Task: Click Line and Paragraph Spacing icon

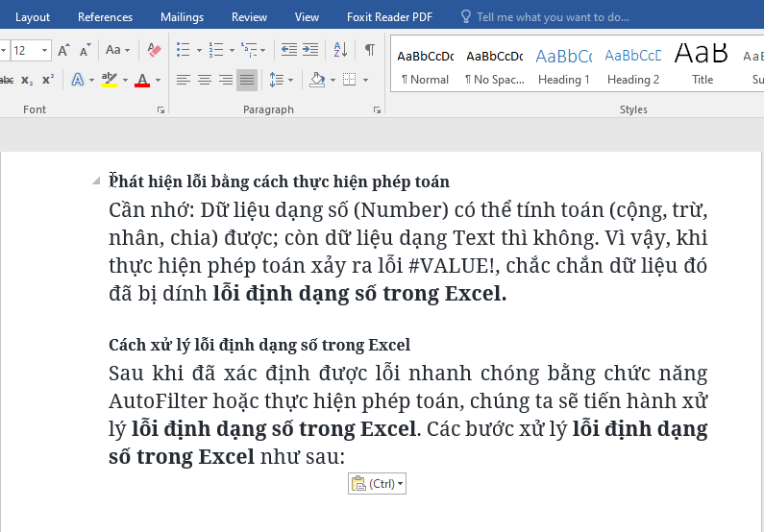Action: pyautogui.click(x=276, y=80)
